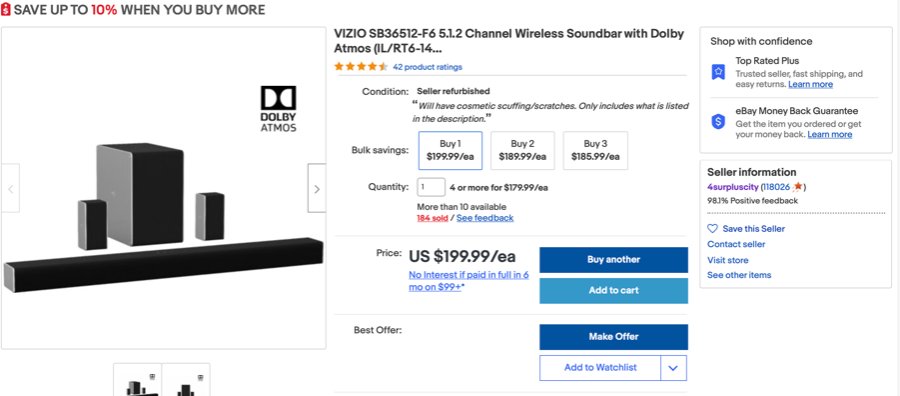
Task: Show the previous product image arrow
Action: pyautogui.click(x=10, y=188)
